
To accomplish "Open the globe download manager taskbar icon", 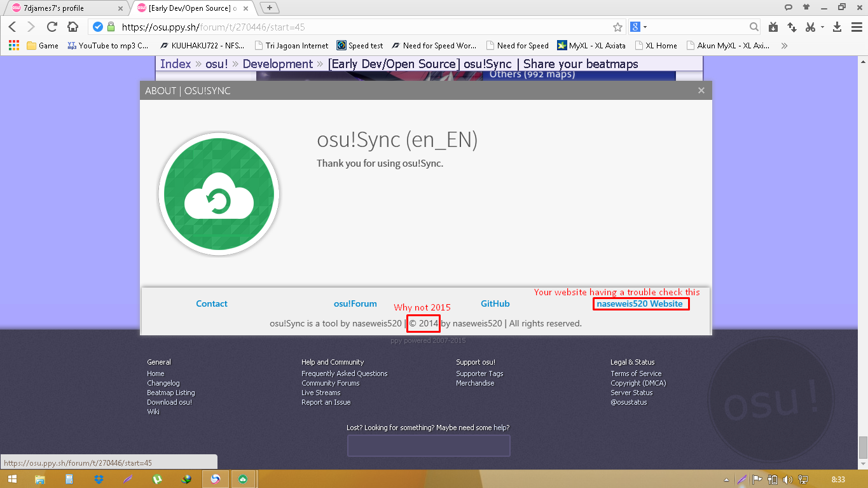I will point(186,479).
